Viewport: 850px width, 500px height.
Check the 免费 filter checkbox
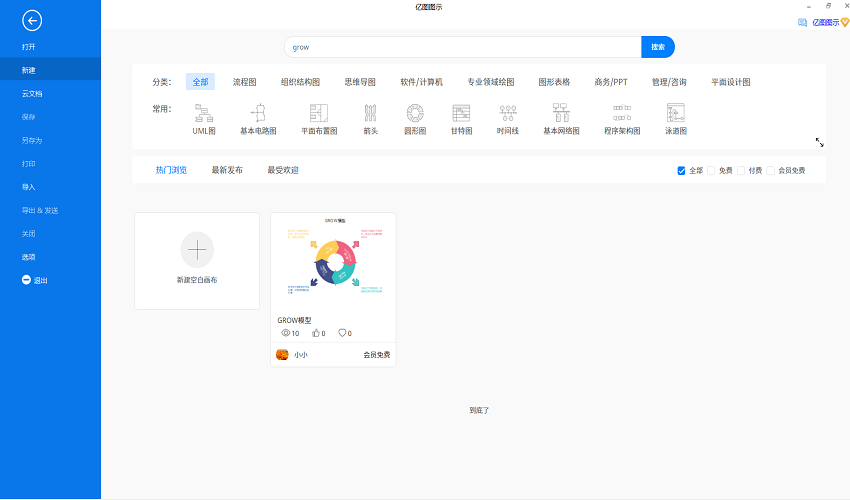point(711,171)
